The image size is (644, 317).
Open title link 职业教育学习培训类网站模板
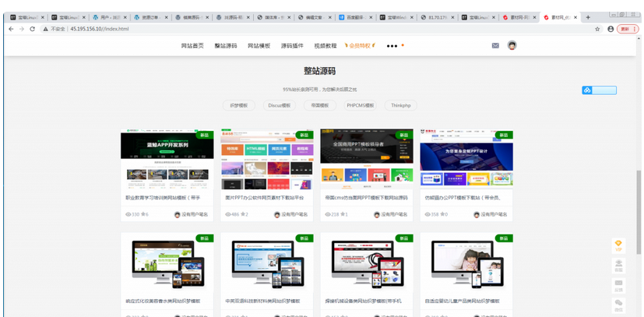(x=163, y=198)
